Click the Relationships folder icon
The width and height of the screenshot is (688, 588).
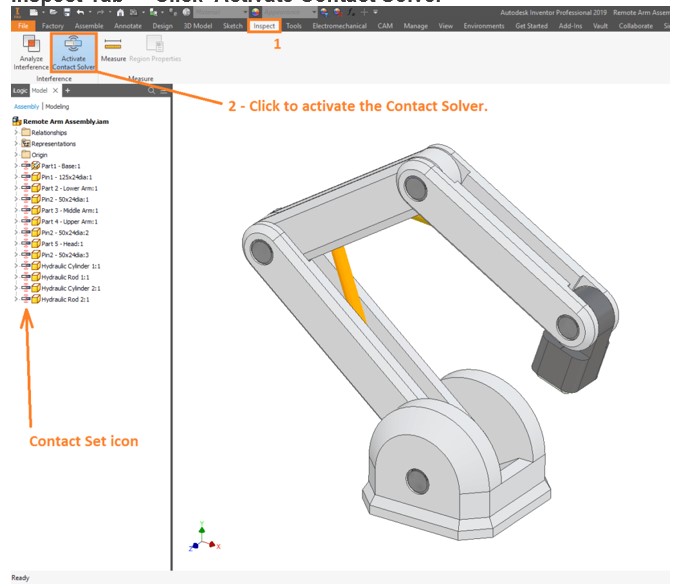(25, 132)
